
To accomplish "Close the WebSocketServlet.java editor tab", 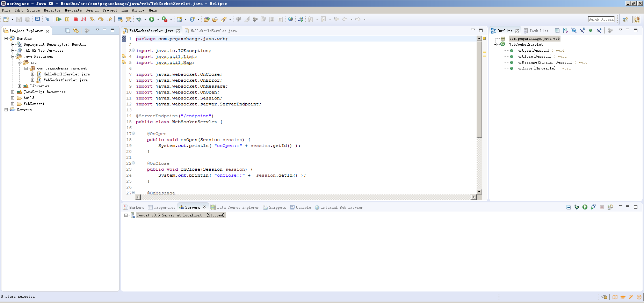I will (x=178, y=31).
